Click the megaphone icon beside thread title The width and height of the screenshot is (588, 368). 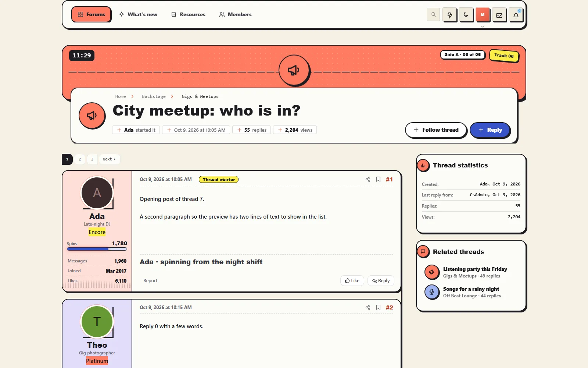point(92,116)
